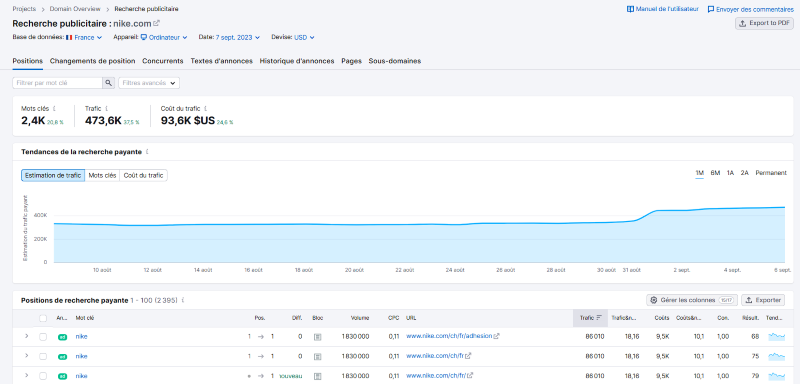Expand the row with 79 results

pyautogui.click(x=27, y=376)
